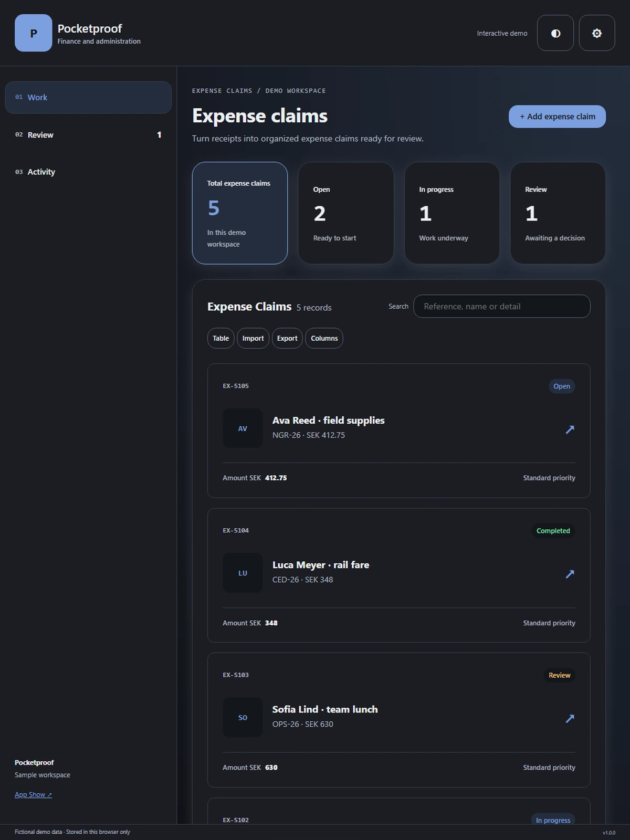Viewport: 630px width, 840px height.
Task: Click the Sample workspace label
Action: pos(43,775)
